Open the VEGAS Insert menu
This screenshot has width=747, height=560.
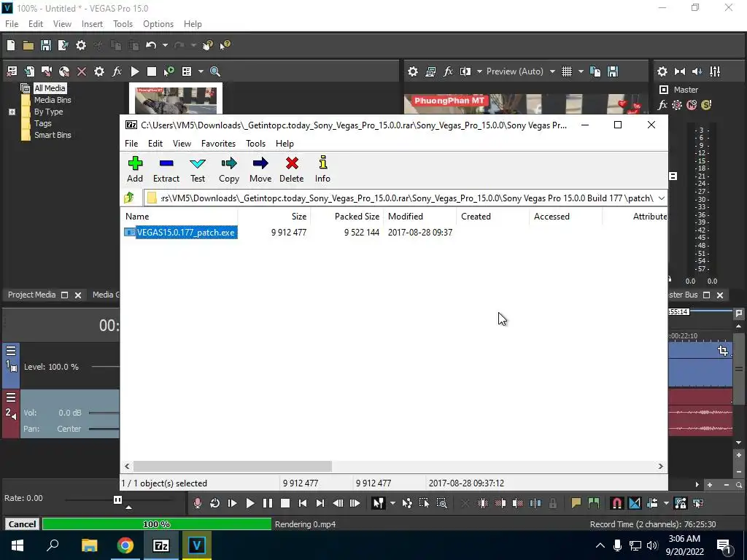[92, 24]
